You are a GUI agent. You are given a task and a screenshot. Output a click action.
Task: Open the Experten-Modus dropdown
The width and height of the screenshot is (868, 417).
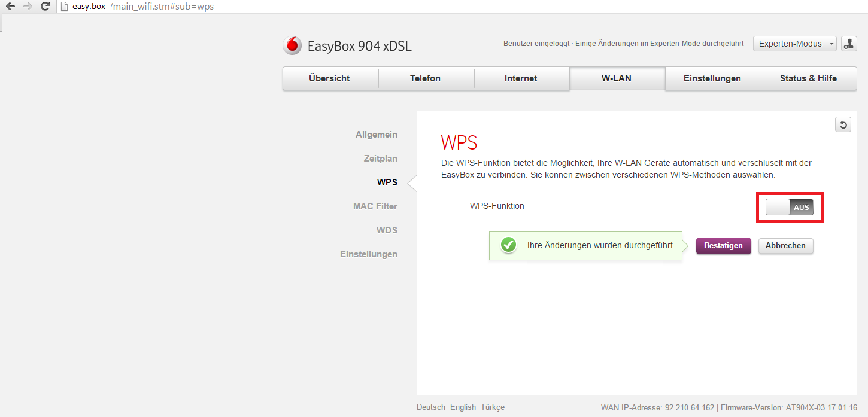click(x=794, y=43)
